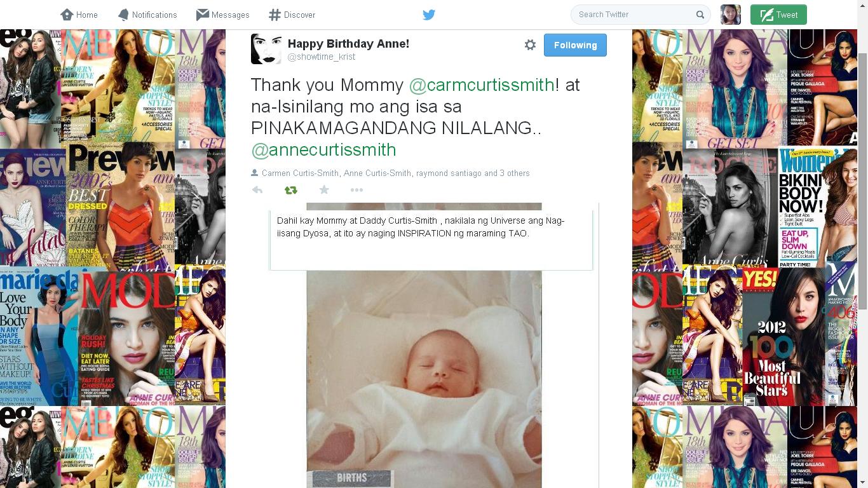
Task: Open the @annecurtissmith mention link
Action: pyautogui.click(x=323, y=150)
